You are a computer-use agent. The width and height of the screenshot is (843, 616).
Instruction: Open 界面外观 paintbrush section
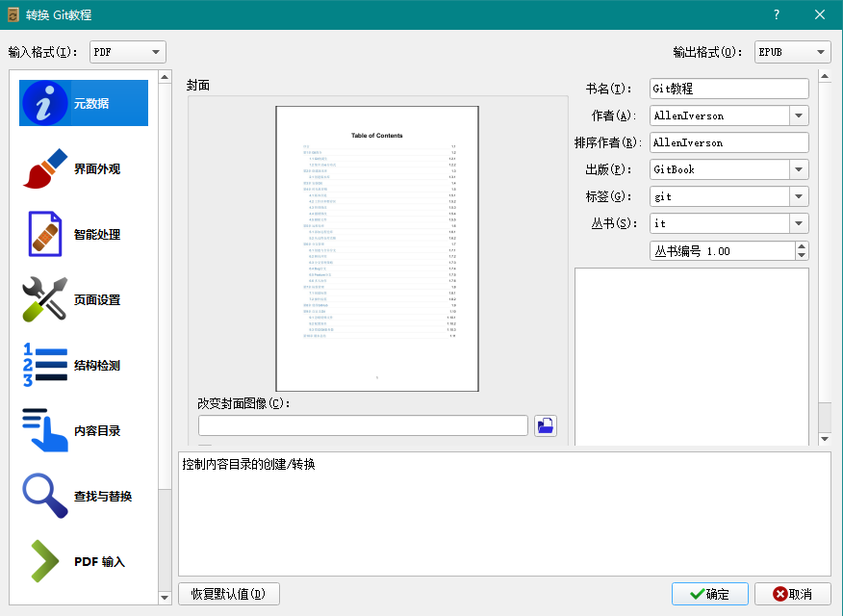click(44, 168)
